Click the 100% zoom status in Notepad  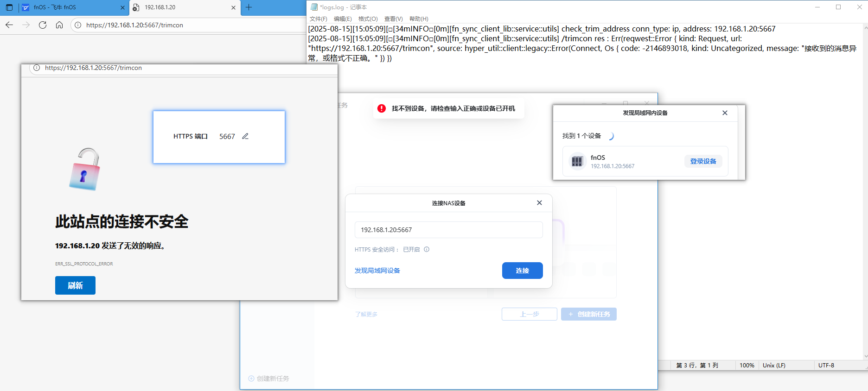747,366
